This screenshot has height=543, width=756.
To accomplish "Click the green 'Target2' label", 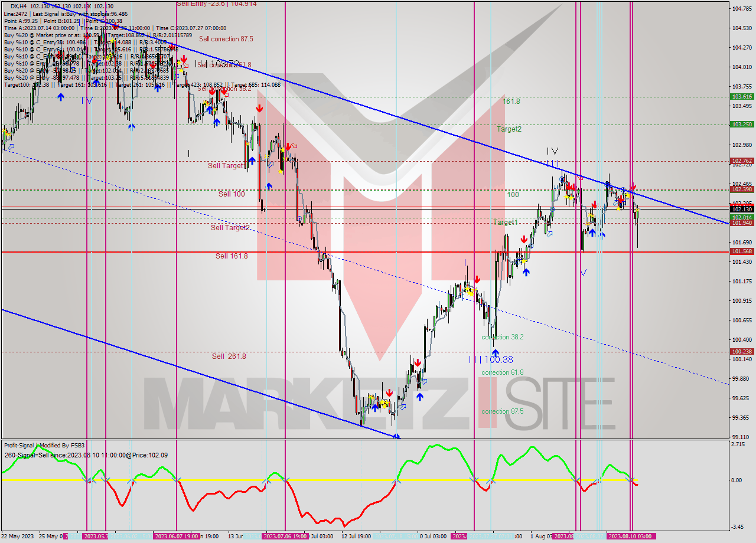I will pos(509,129).
